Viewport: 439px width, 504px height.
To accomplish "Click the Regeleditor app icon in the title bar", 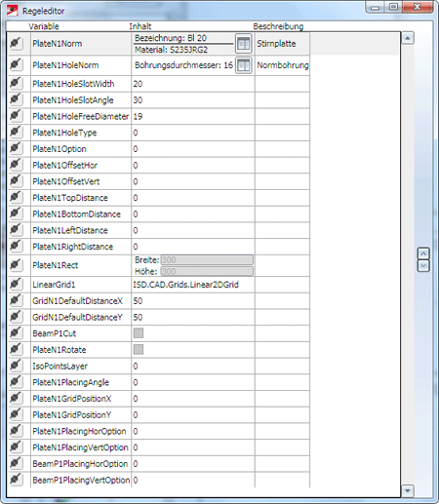I will point(13,11).
